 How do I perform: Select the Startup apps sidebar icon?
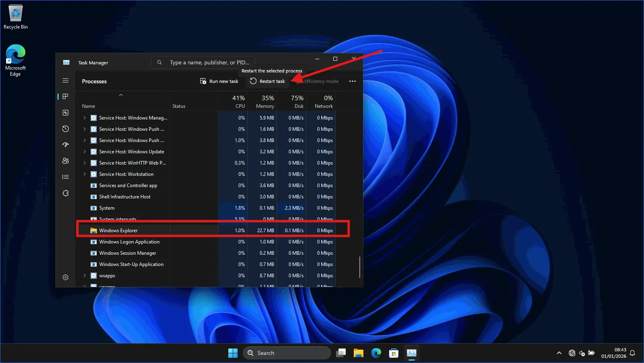(x=66, y=144)
